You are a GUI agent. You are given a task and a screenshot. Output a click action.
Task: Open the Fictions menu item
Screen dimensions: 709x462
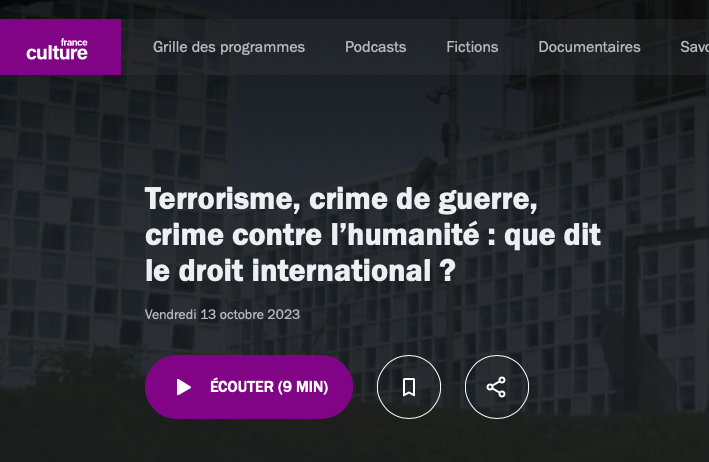pyautogui.click(x=472, y=47)
